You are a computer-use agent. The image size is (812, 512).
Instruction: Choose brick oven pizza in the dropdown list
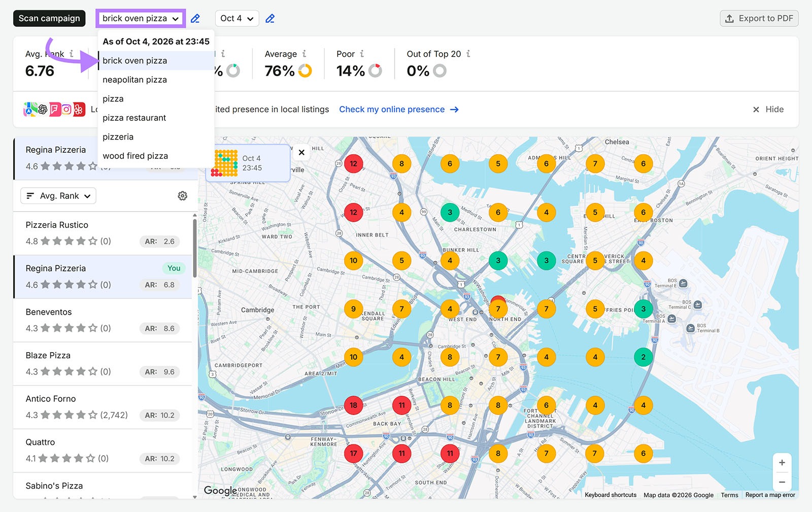[156, 60]
